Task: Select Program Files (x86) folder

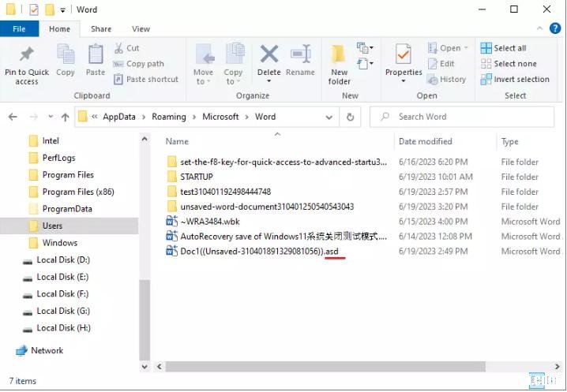Action: click(71, 192)
